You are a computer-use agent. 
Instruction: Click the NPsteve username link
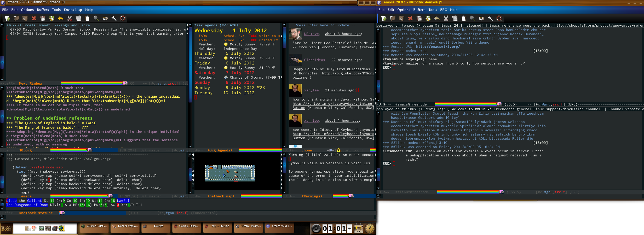[311, 34]
